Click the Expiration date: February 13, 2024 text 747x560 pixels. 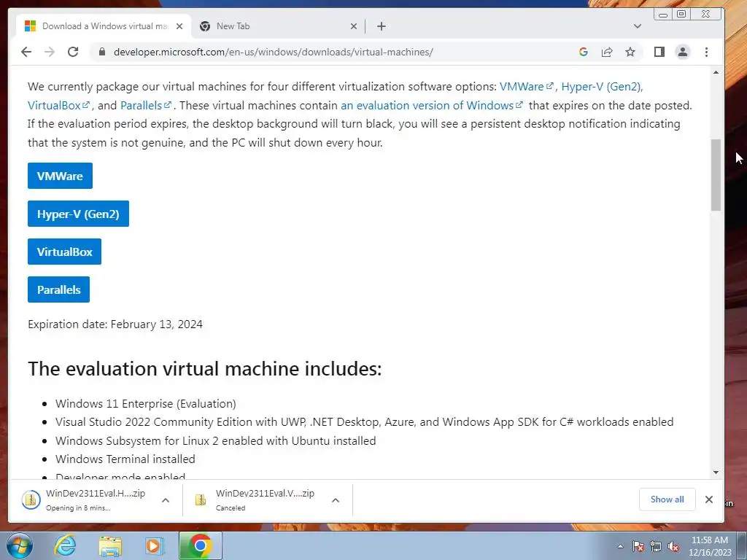click(x=115, y=324)
